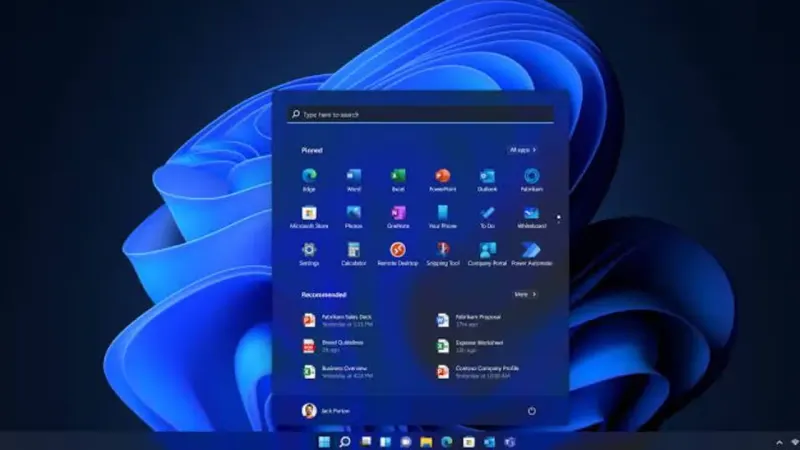Launch the Photos pinned app

click(354, 217)
